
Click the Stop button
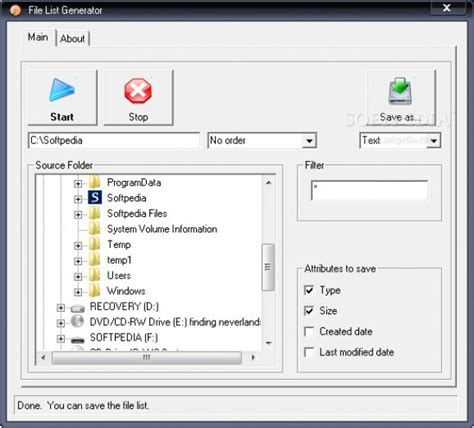138,97
